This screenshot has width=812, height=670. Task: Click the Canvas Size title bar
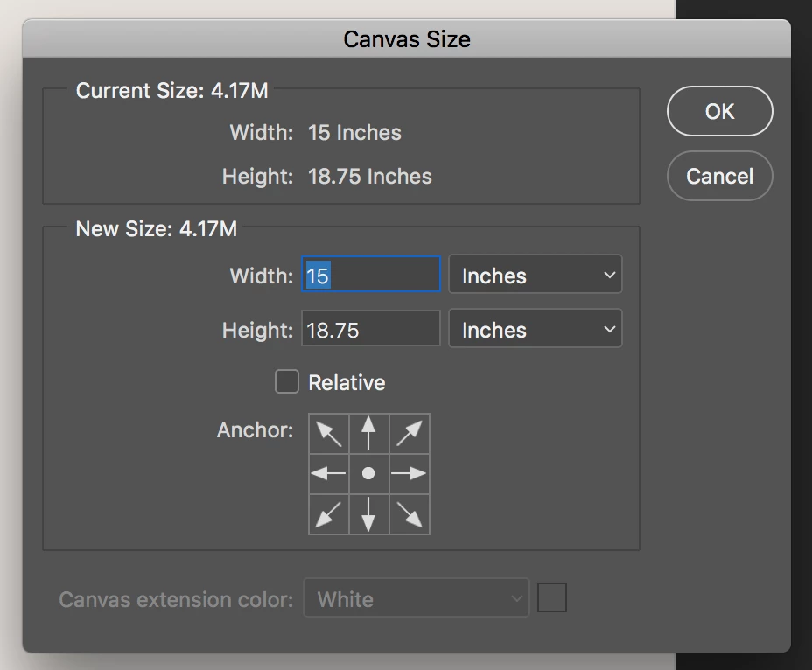coord(406,39)
